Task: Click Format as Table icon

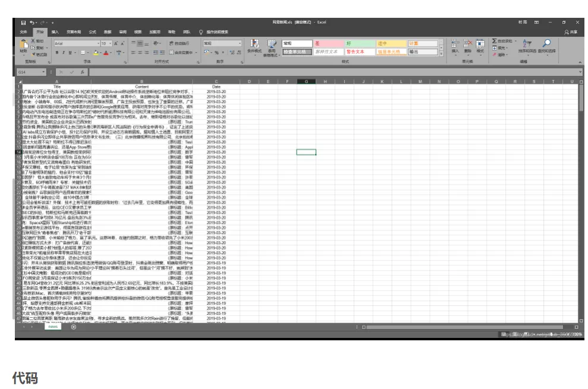Action: tap(272, 44)
